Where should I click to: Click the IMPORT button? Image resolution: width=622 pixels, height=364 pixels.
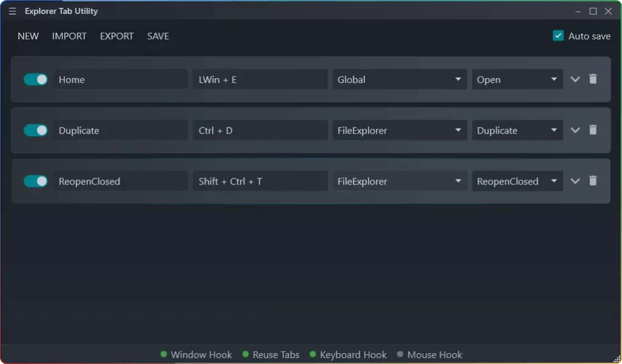pyautogui.click(x=69, y=36)
